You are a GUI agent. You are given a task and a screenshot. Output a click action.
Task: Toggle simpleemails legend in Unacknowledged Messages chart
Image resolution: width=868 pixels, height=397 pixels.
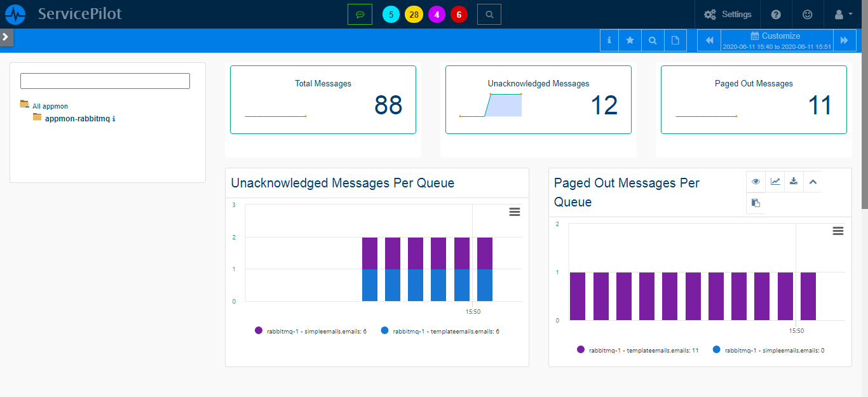coord(310,331)
